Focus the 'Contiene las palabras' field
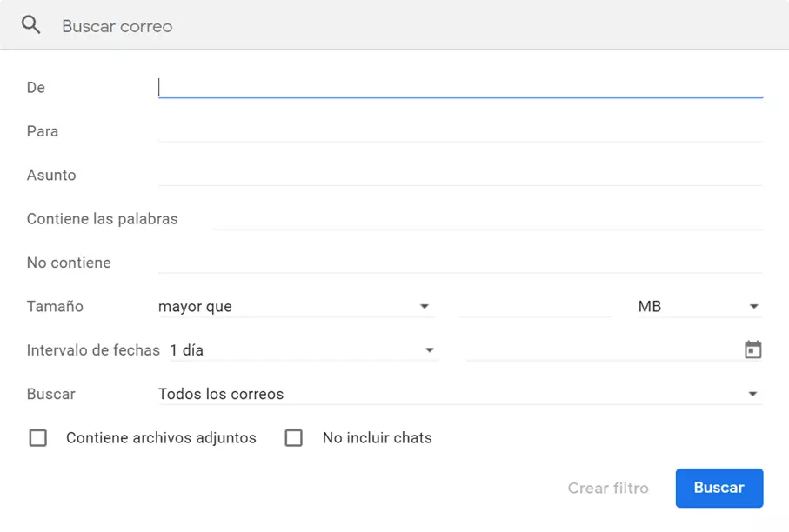Viewport: 789px width, 532px height. (487, 219)
